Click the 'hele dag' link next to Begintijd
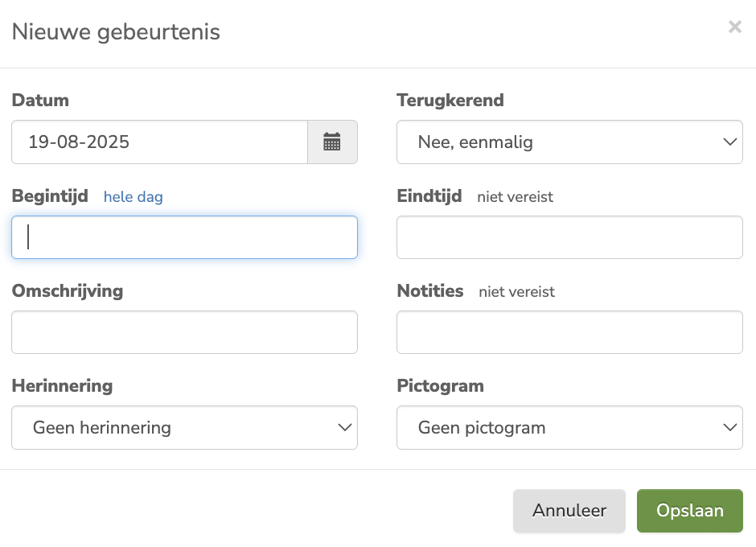 (133, 196)
